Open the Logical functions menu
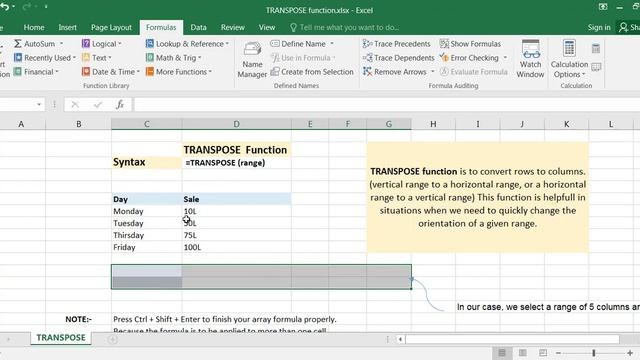 tap(101, 44)
